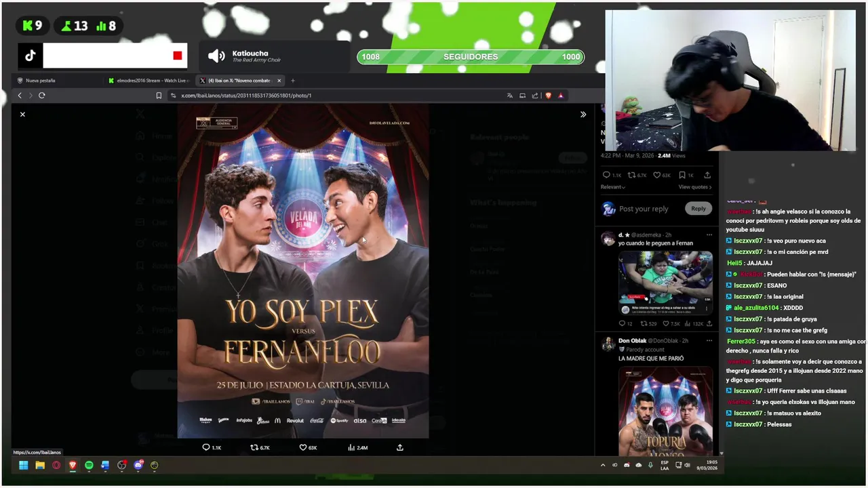Viewport: 868px width, 488px height.
Task: Open the page translate icon
Action: (x=510, y=96)
